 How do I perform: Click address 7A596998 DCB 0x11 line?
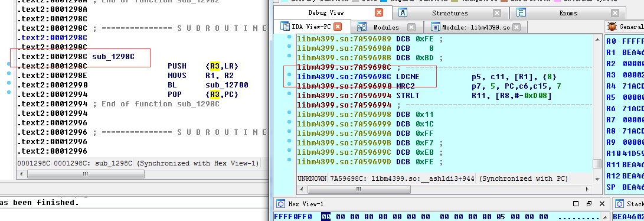click(365, 114)
